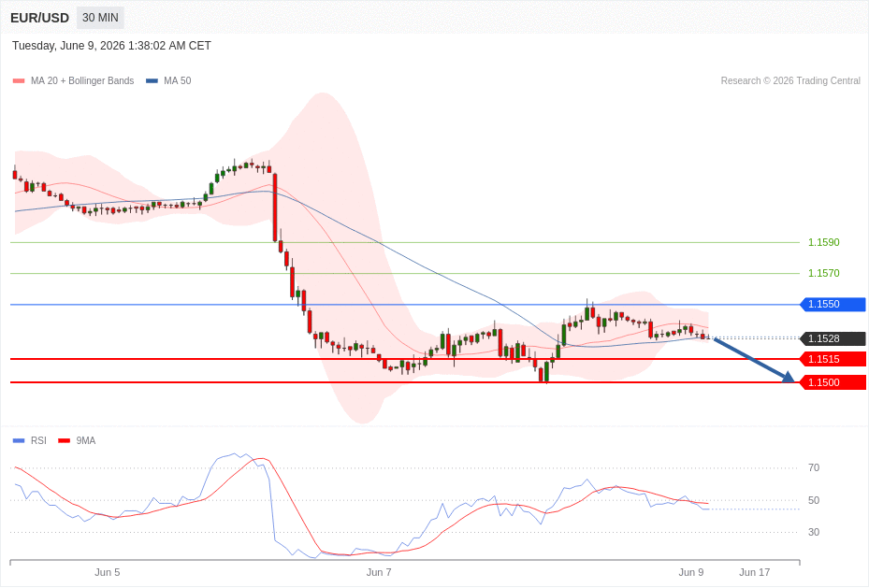This screenshot has width=869, height=588.
Task: Click the Jun 5 date axis label
Action: (x=107, y=572)
